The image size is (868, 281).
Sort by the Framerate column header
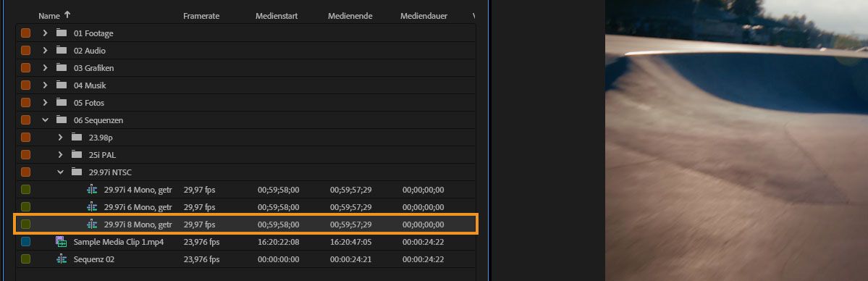(x=201, y=16)
